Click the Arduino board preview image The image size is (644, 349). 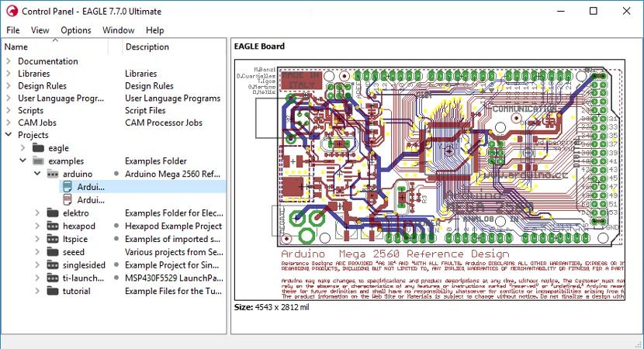430,180
